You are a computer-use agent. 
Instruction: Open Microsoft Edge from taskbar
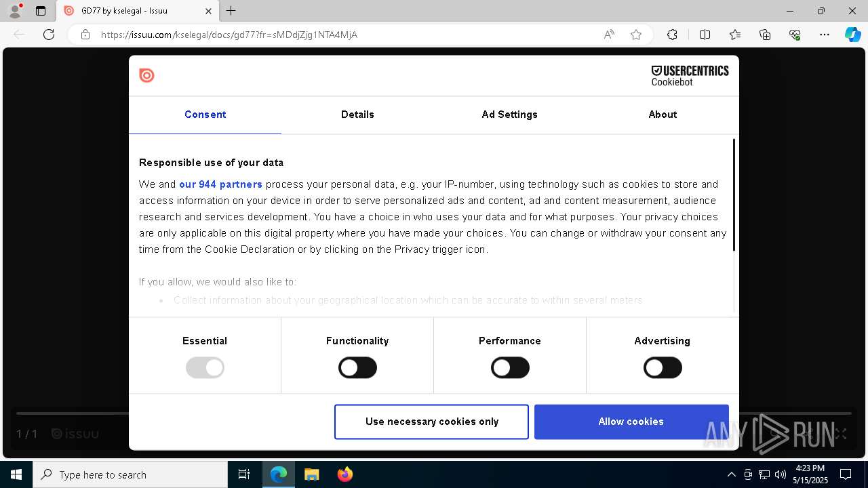(x=279, y=474)
